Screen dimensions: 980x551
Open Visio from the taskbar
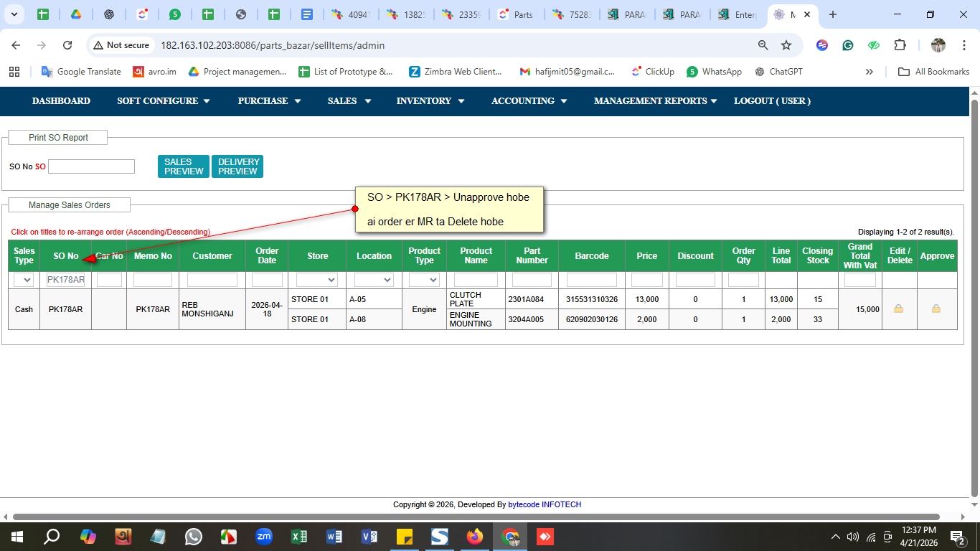(x=369, y=537)
